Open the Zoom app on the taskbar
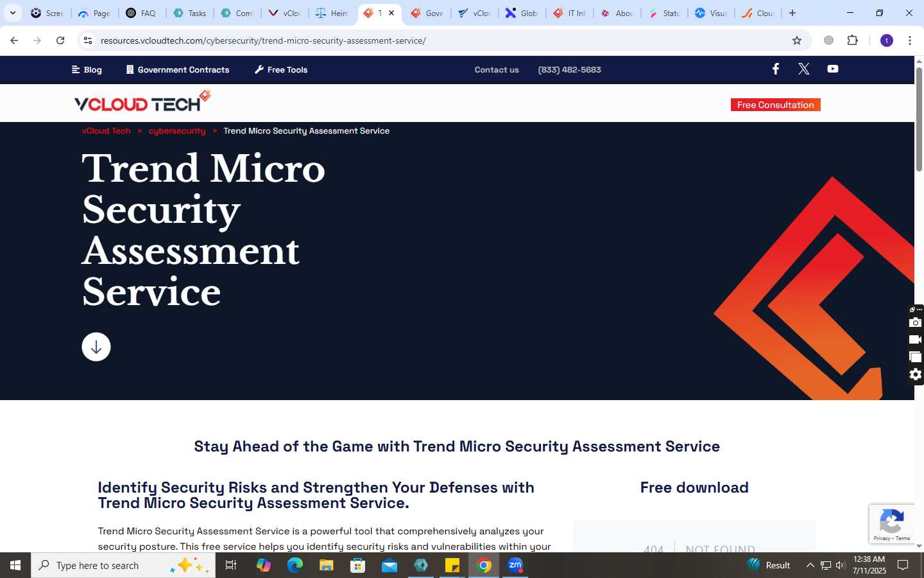This screenshot has width=924, height=578. [x=515, y=565]
